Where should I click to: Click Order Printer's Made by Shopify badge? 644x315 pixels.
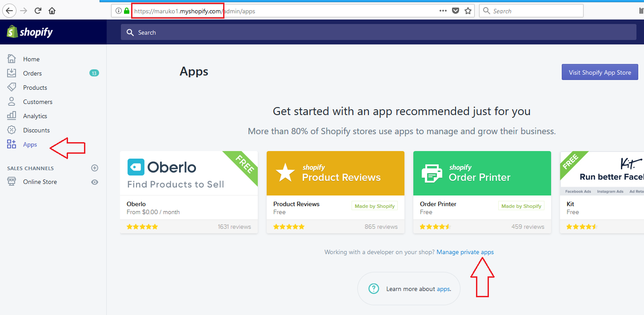click(x=521, y=206)
